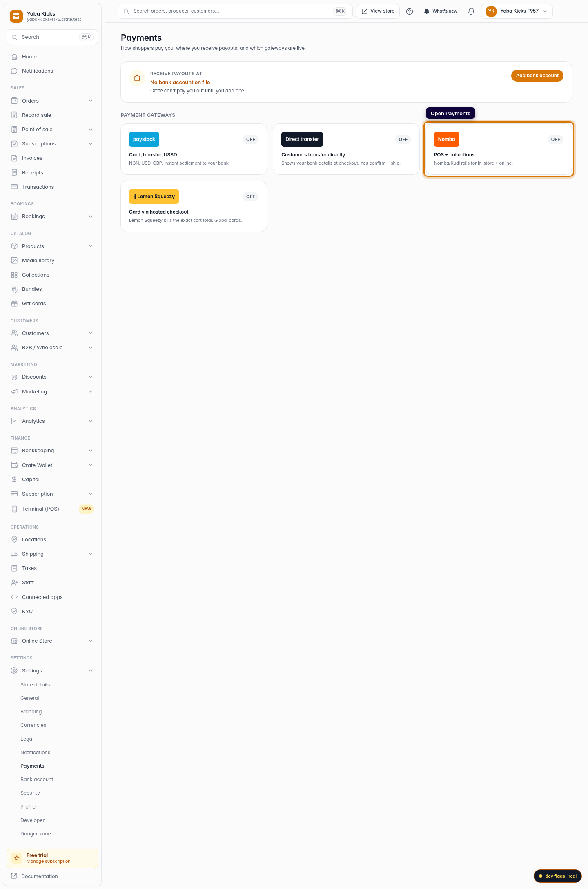Open Danger zone settings page

coord(36,834)
